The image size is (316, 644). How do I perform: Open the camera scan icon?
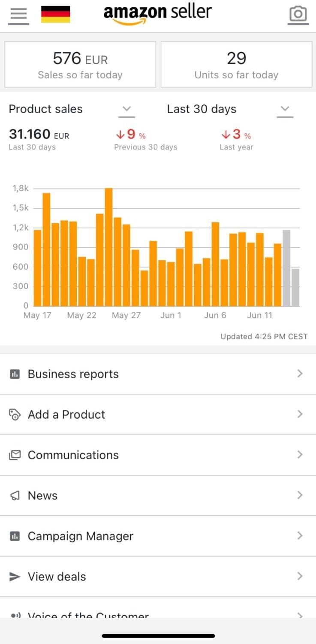pos(298,15)
